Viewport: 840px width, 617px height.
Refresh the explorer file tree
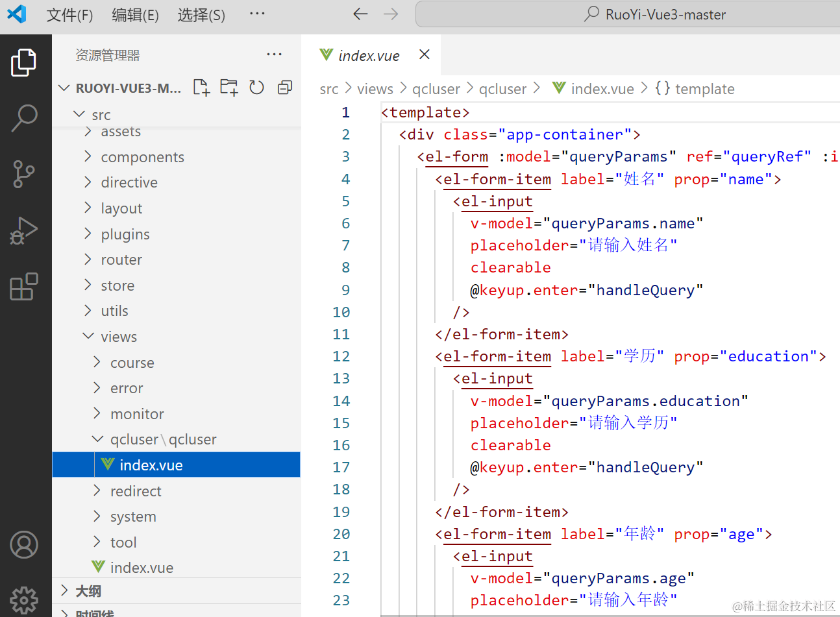click(x=256, y=88)
